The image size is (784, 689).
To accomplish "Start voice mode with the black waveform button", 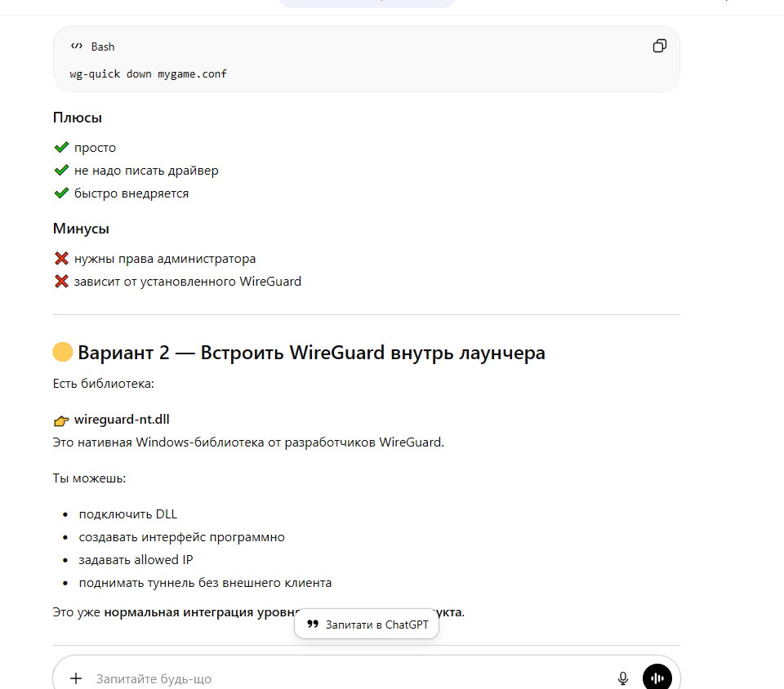I will coord(657,678).
